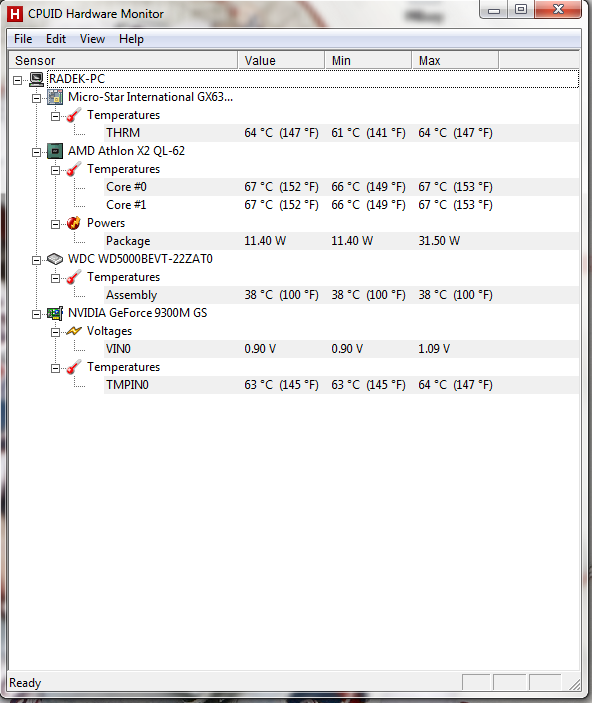Collapse Temperatures under AMD Athlon X2

point(55,170)
